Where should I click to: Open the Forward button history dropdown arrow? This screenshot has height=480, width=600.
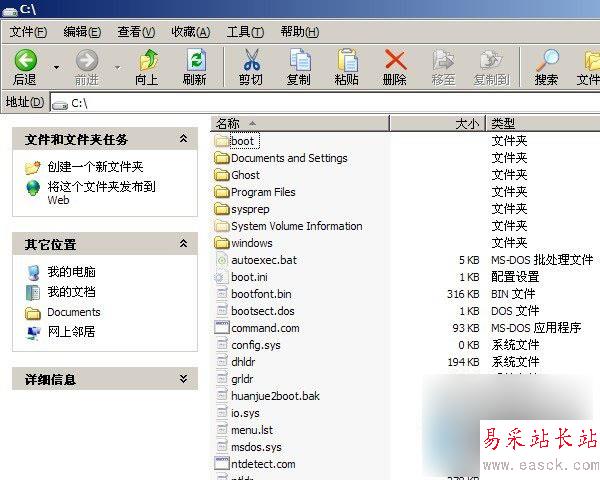pyautogui.click(x=117, y=67)
